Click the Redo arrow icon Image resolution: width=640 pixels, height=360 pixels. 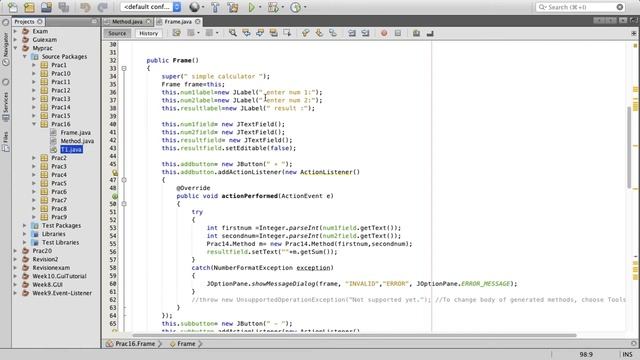(x=102, y=7)
